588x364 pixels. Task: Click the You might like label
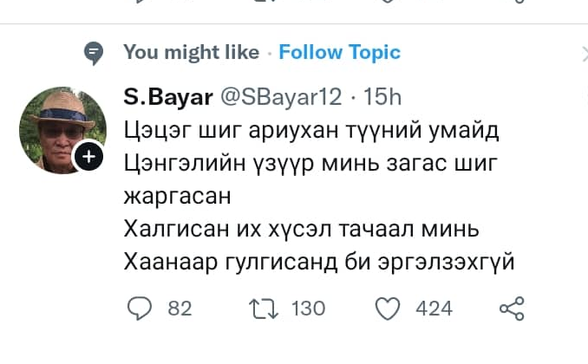click(191, 53)
